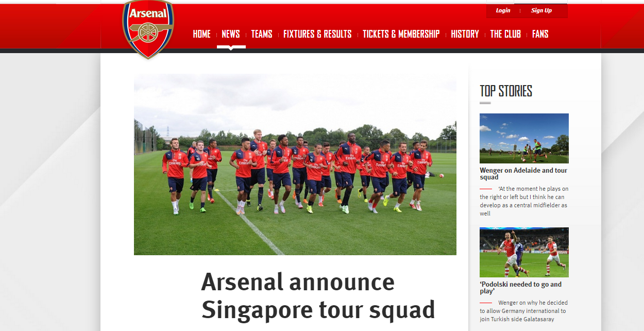Read 'Wenger on Adelaide and tour squad' article
Image resolution: width=644 pixels, height=331 pixels.
point(523,174)
